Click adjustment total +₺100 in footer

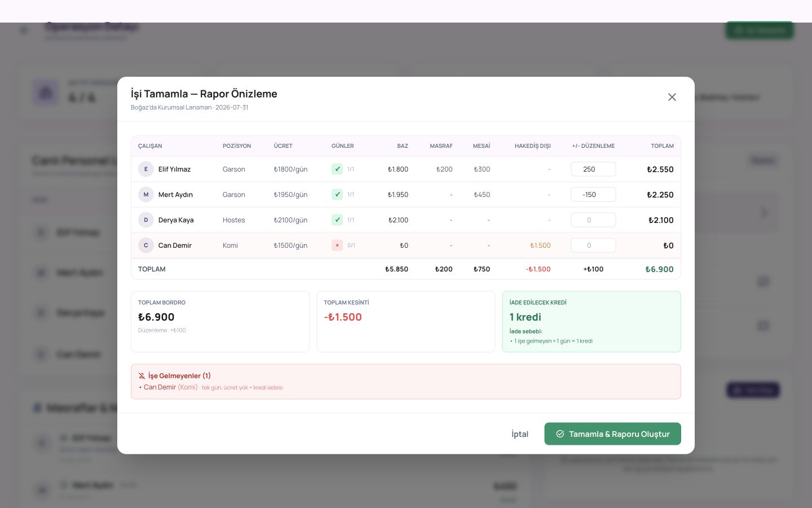pos(593,269)
